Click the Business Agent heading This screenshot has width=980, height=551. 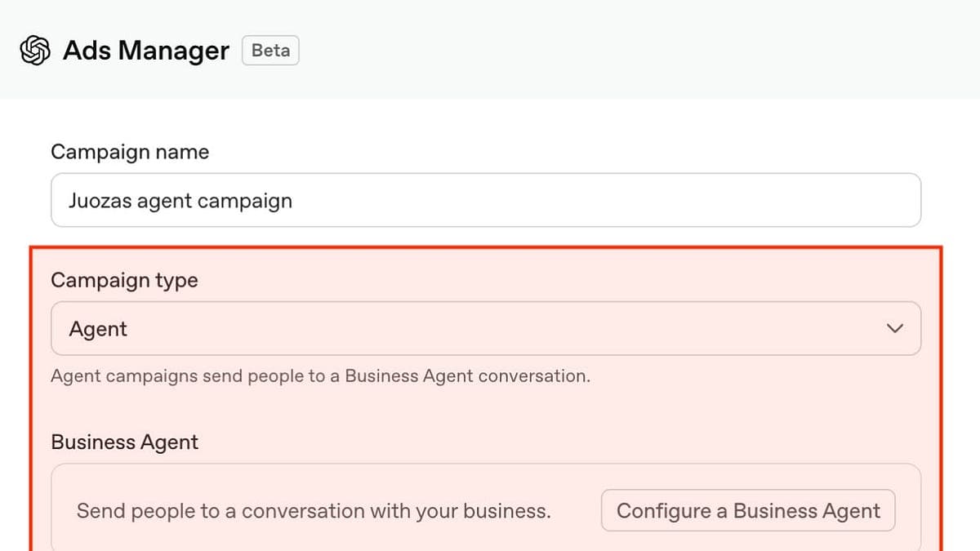click(124, 442)
